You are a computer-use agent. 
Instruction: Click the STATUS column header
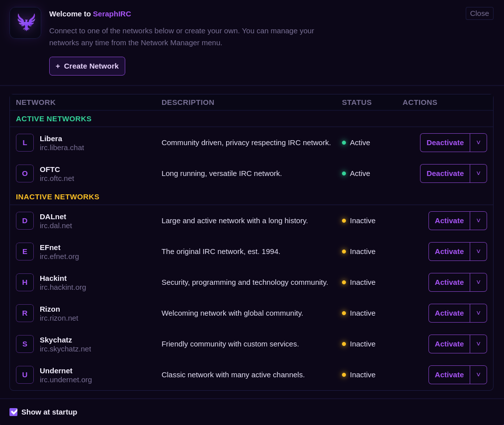(x=356, y=102)
